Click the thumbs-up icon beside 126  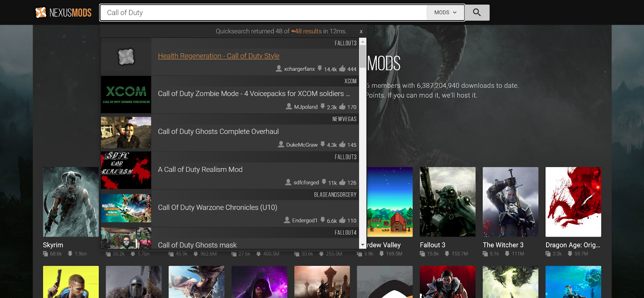pos(342,182)
